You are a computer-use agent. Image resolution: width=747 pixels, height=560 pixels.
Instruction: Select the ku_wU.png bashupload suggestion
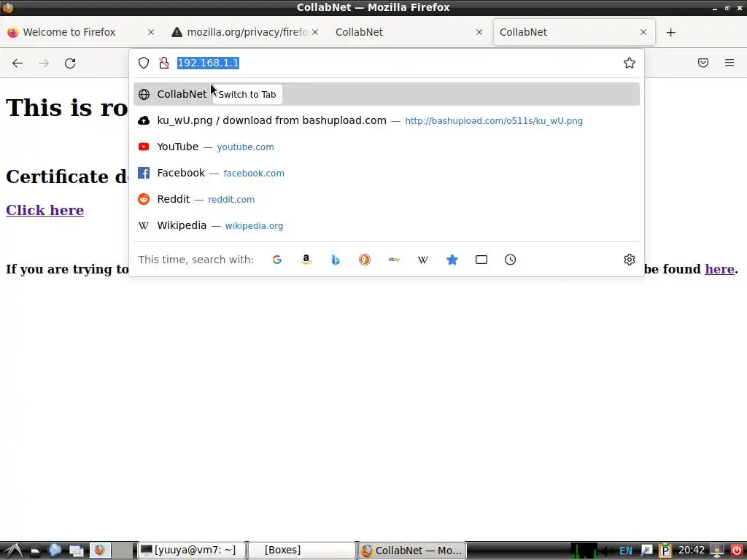387,120
